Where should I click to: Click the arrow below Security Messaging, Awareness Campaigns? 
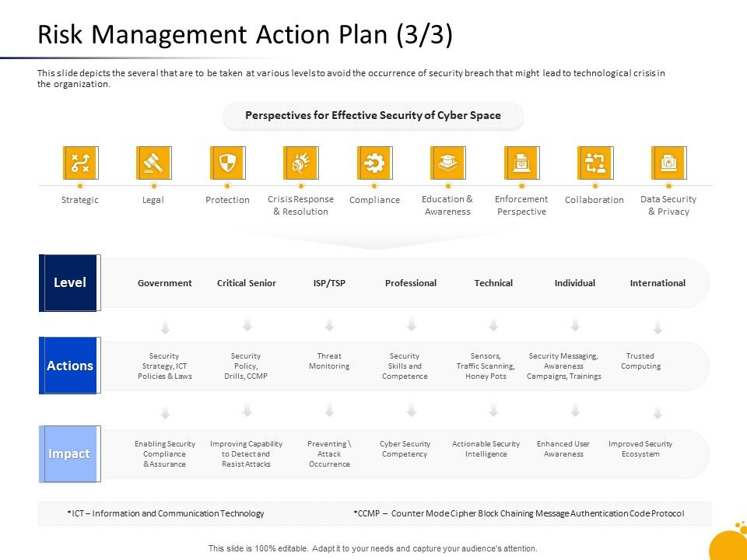(576, 411)
